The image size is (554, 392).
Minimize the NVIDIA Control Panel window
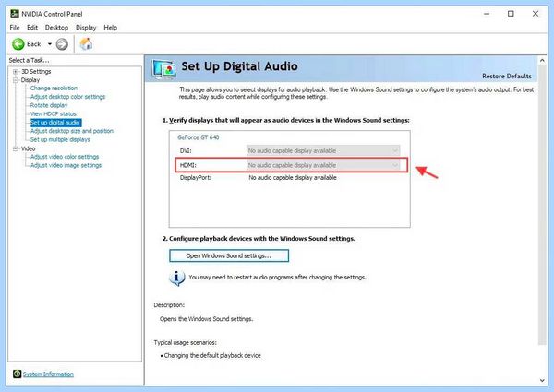(x=487, y=14)
